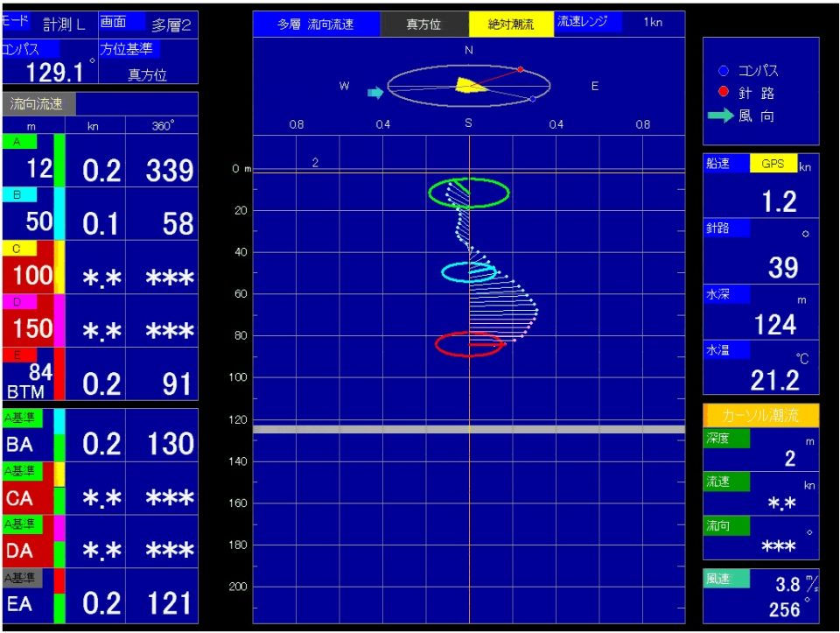Viewport: 840px width, 633px height.
Task: Select the 多層 流向流速 tab
Action: 316,25
